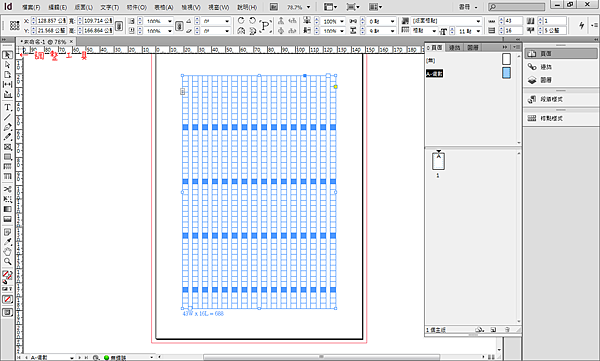The width and height of the screenshot is (600, 361).
Task: Select the Note tool
Action: [7, 232]
